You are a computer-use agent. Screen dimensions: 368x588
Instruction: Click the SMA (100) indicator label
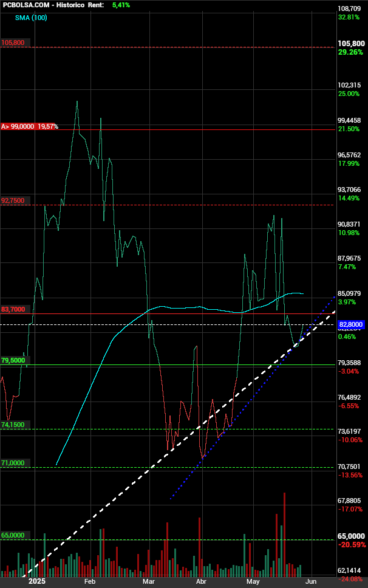pos(31,18)
